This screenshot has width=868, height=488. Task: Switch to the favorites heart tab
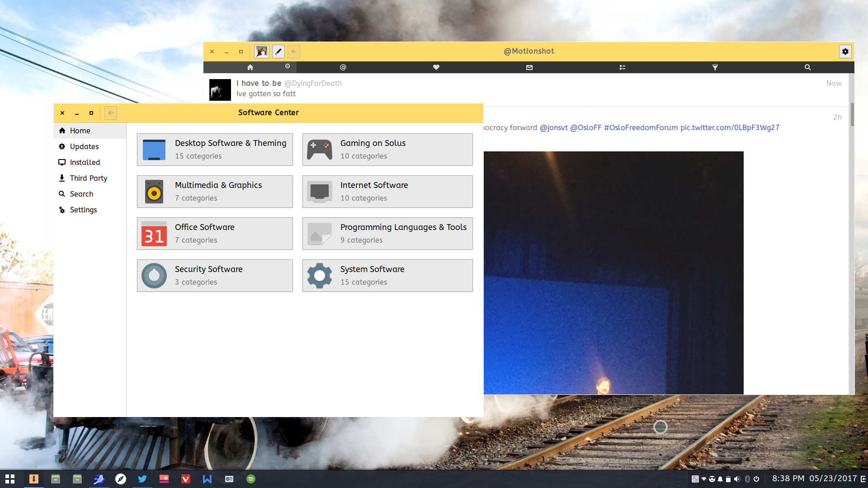point(436,67)
